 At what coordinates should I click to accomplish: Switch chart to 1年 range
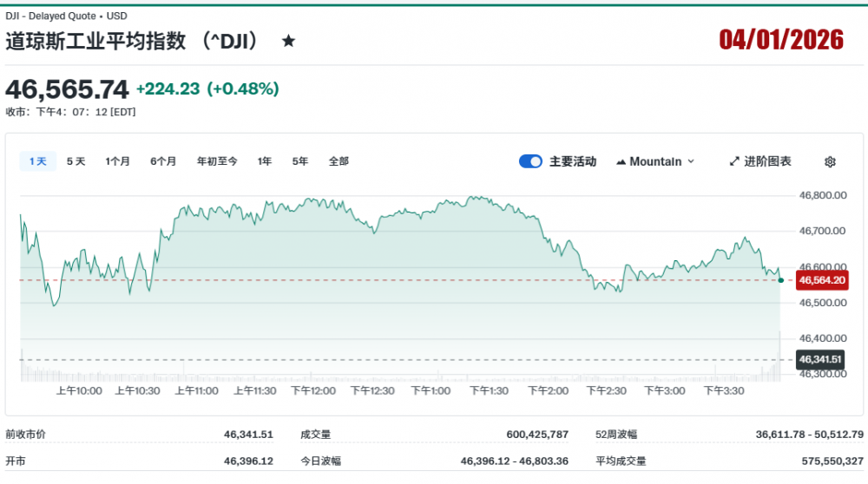click(x=265, y=161)
